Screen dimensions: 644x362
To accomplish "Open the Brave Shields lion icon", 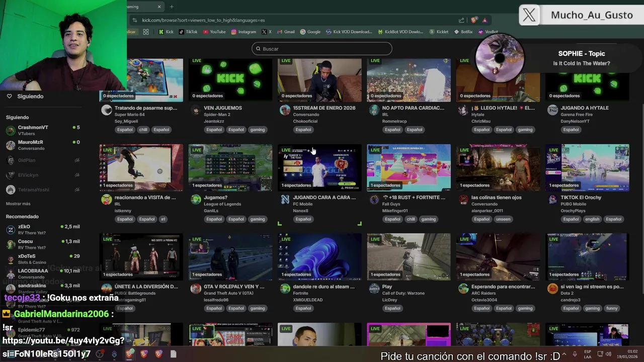I will [x=474, y=20].
